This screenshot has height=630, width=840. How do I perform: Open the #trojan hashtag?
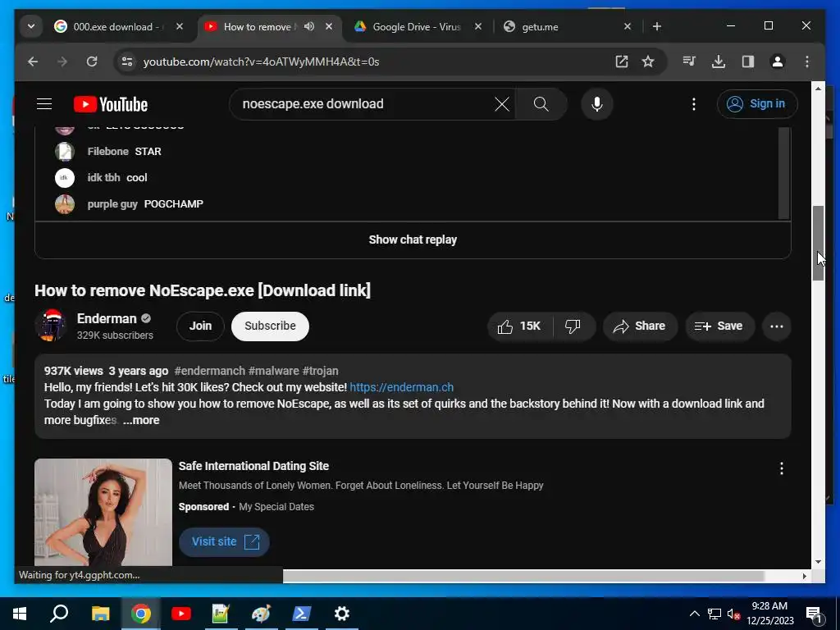tap(321, 371)
